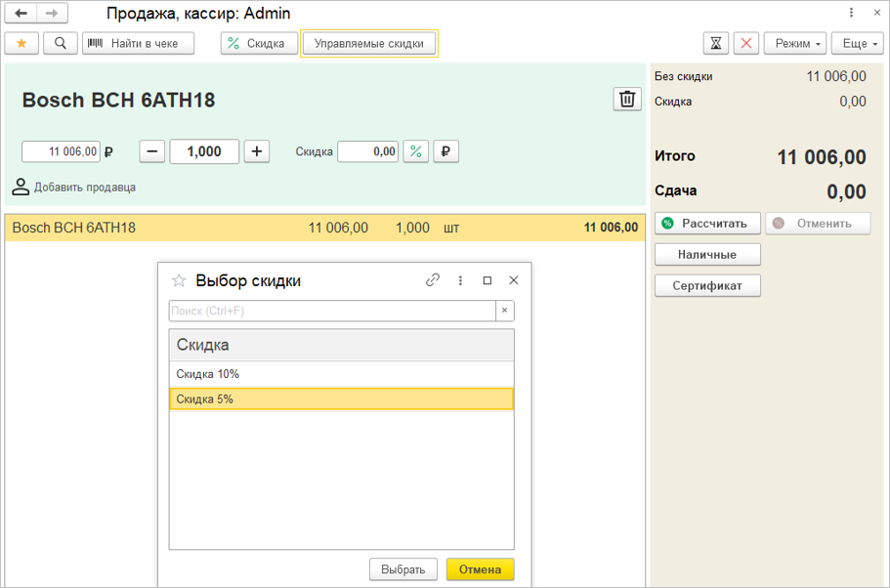The height and width of the screenshot is (588, 890).
Task: Delete item with the trash icon
Action: pyautogui.click(x=627, y=99)
